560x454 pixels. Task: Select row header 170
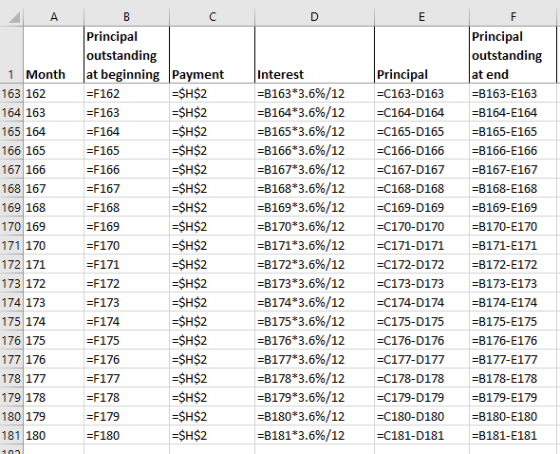(12, 226)
